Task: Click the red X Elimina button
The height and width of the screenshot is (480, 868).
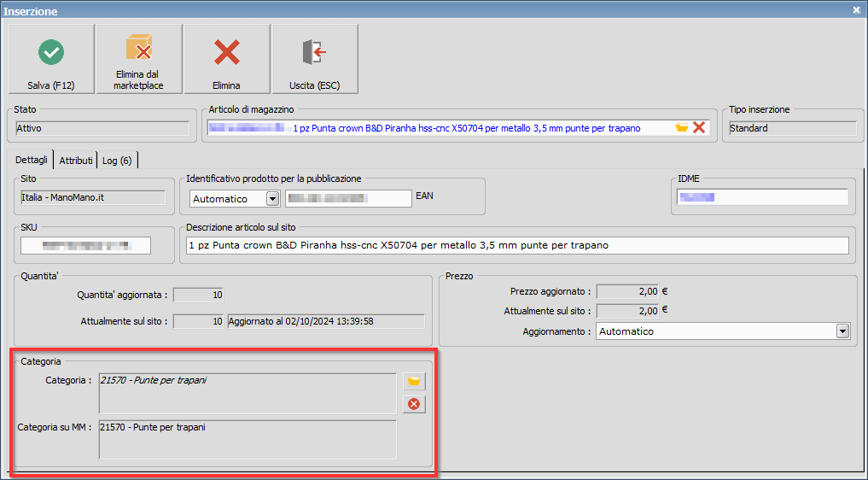Action: click(x=226, y=58)
